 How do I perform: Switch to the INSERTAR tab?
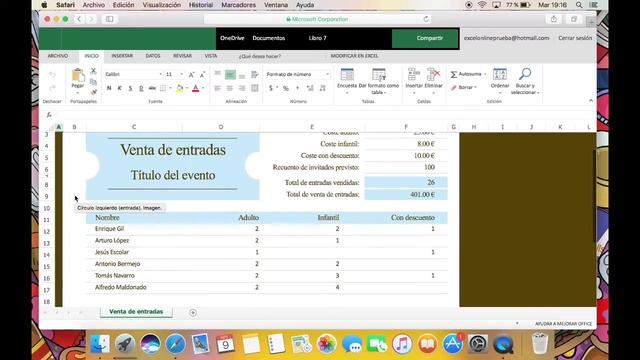click(122, 56)
